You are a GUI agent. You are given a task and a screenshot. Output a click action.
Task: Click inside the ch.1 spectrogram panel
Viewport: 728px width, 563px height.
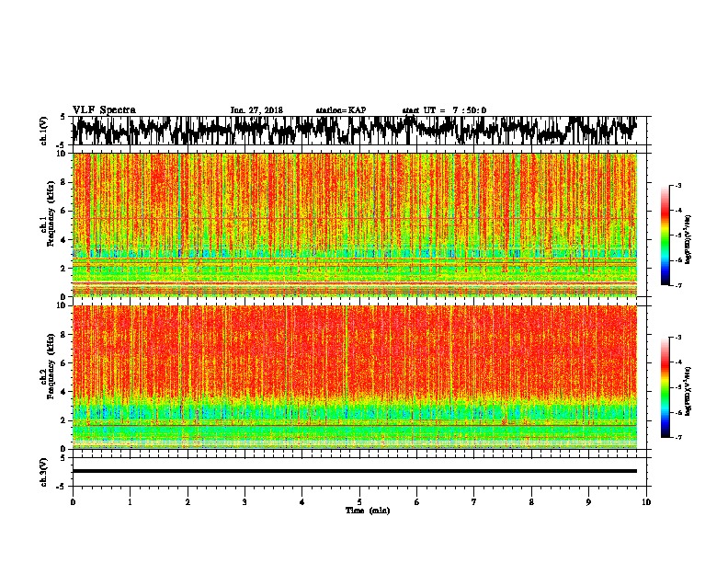[355, 224]
